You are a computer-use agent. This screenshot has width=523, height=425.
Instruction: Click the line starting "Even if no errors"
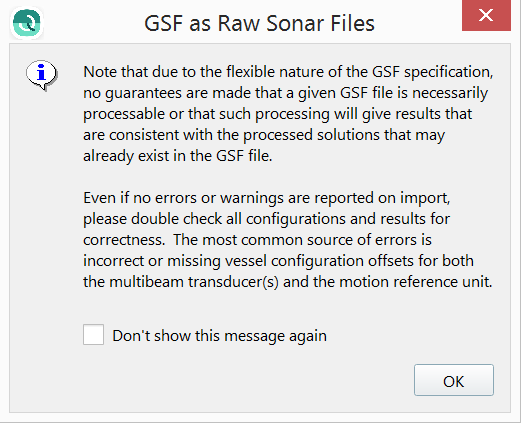tap(267, 198)
